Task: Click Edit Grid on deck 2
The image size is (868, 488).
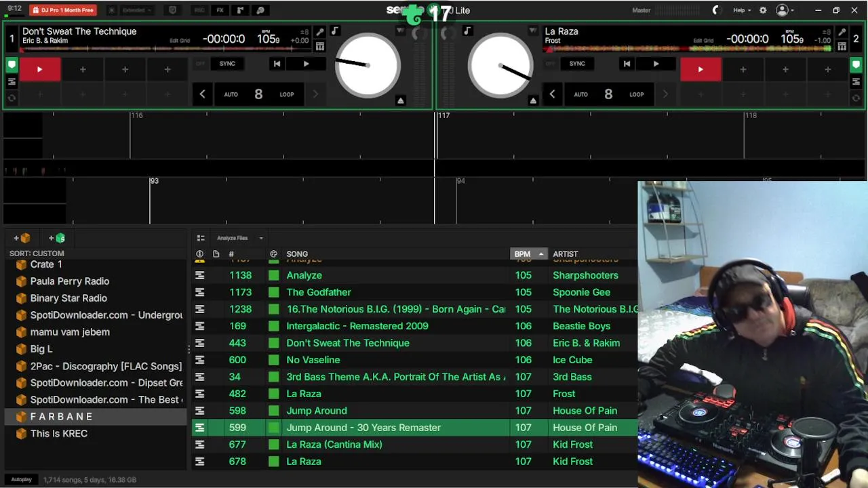Action: (x=703, y=41)
